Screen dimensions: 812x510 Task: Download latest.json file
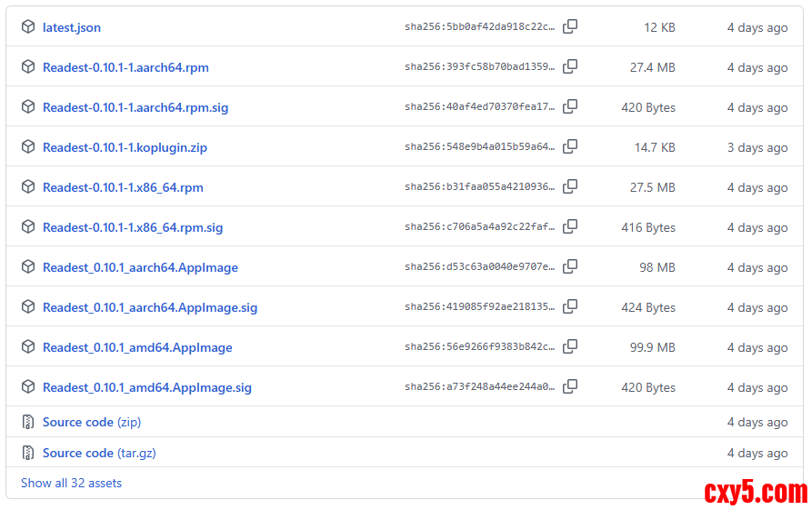[72, 27]
